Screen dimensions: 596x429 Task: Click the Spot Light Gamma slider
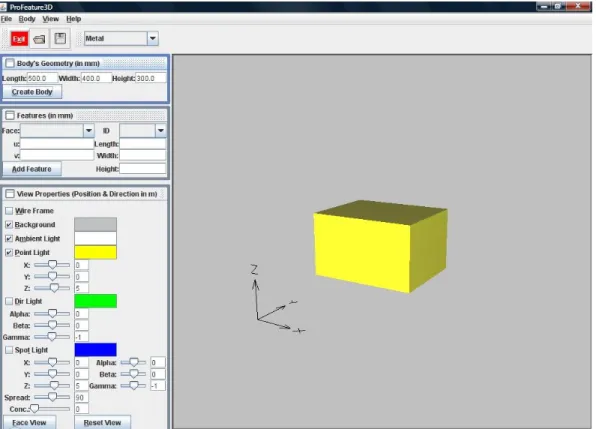click(x=133, y=386)
